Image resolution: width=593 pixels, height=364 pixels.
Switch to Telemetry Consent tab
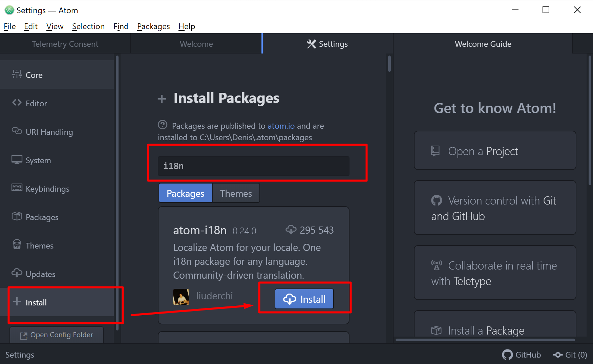pyautogui.click(x=65, y=44)
